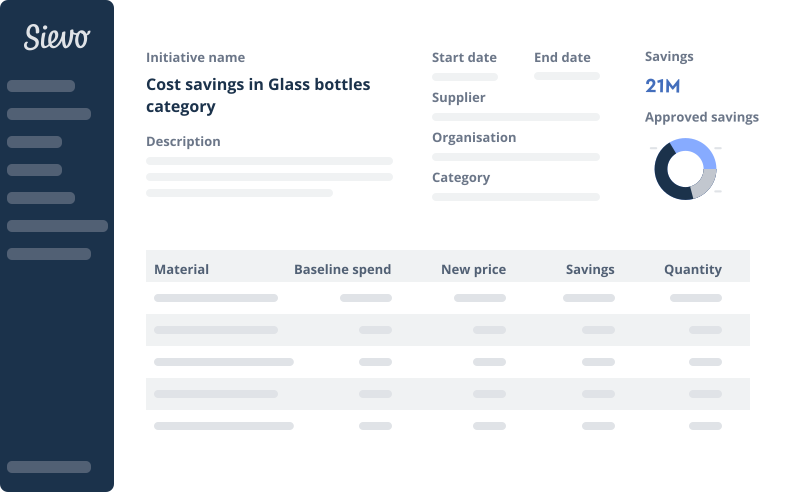
Task: Sort by the Quantity column header
Action: [x=693, y=269]
